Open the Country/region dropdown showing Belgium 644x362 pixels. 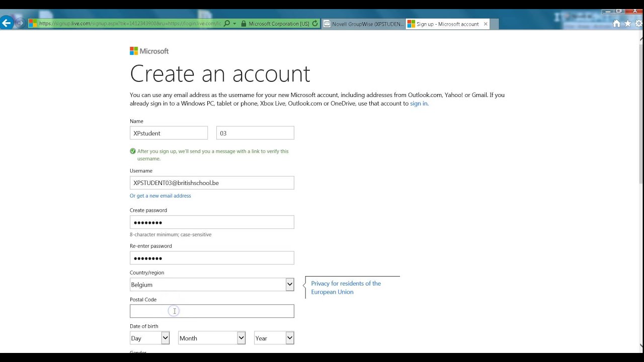pos(212,285)
